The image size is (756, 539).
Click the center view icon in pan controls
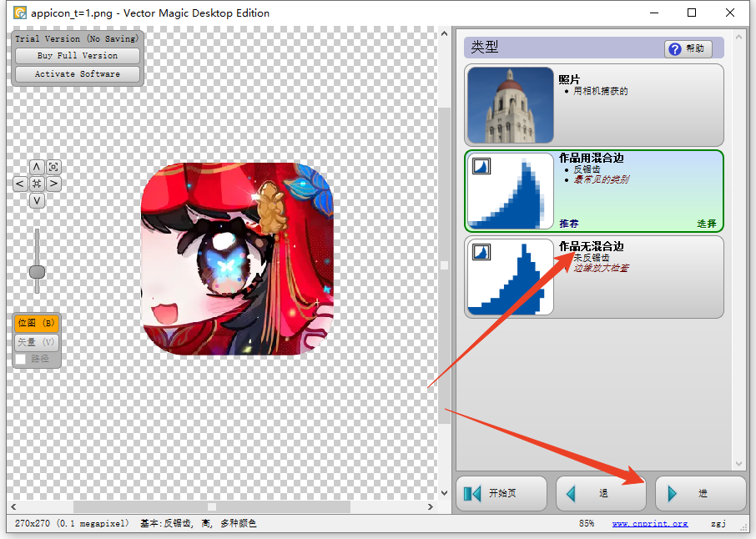(x=37, y=184)
